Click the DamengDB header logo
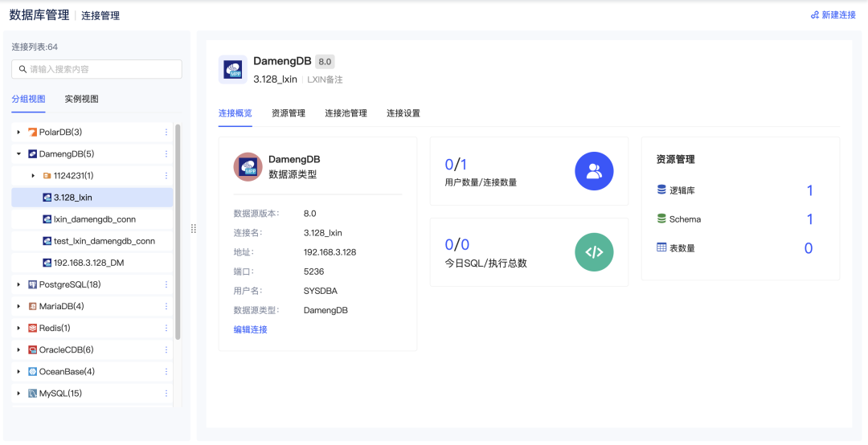 pyautogui.click(x=232, y=69)
